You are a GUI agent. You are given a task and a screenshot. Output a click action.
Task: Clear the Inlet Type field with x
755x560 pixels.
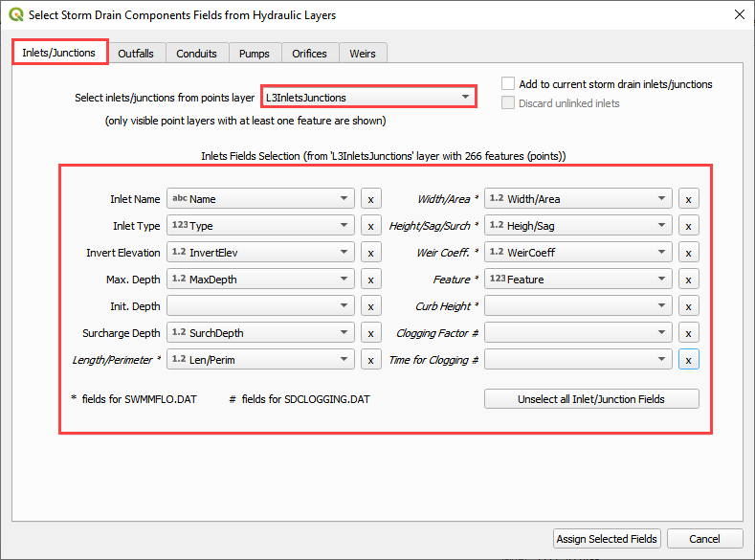370,226
